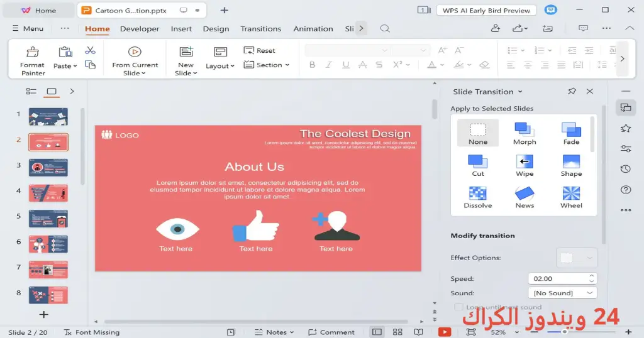Open the Notes pane button
The width and height of the screenshot is (644, 338).
[x=274, y=332]
